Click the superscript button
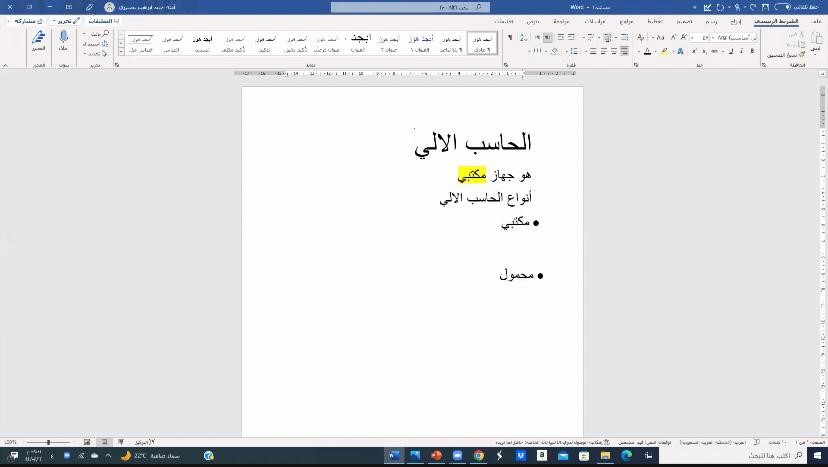This screenshot has width=828, height=467. click(694, 51)
